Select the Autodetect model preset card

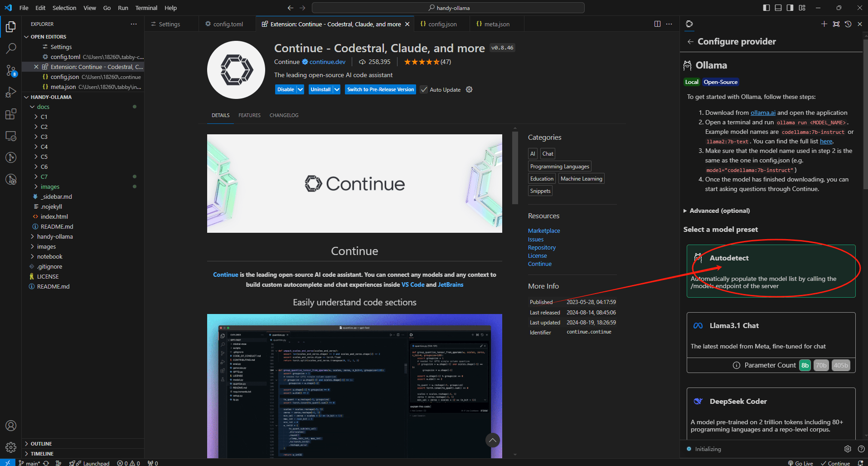(x=771, y=271)
